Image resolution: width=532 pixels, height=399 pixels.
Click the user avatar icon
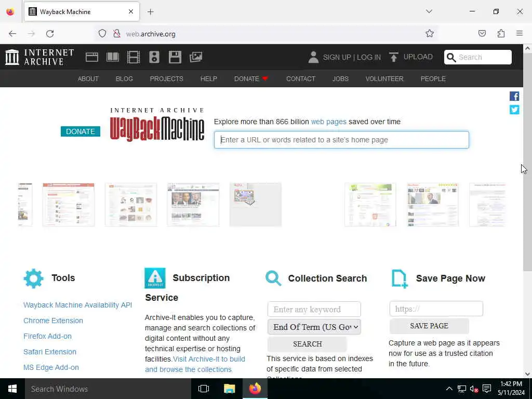click(313, 57)
